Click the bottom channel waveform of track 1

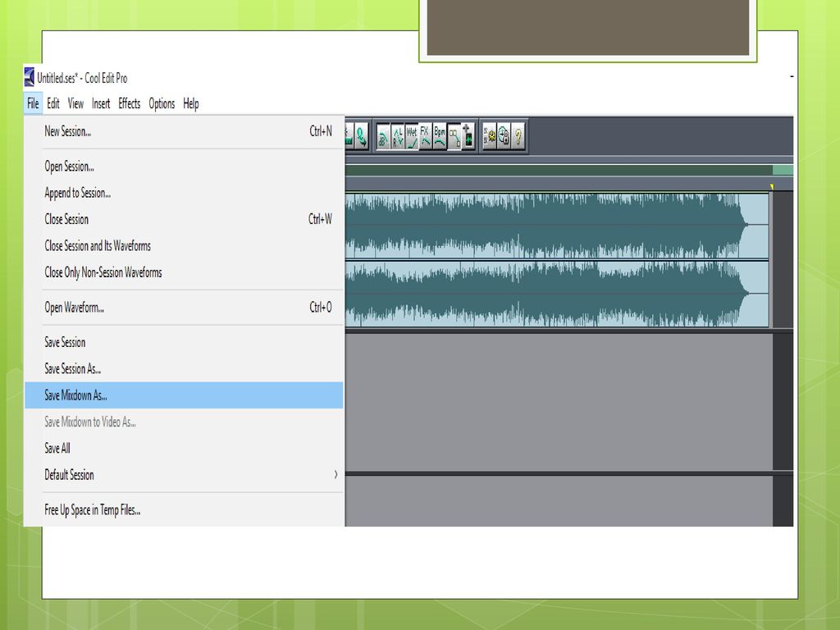tap(557, 294)
